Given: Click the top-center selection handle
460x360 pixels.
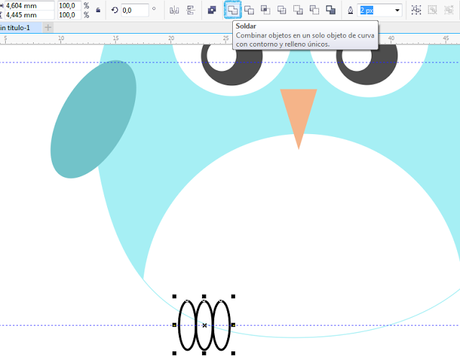Looking at the screenshot, I should point(204,296).
